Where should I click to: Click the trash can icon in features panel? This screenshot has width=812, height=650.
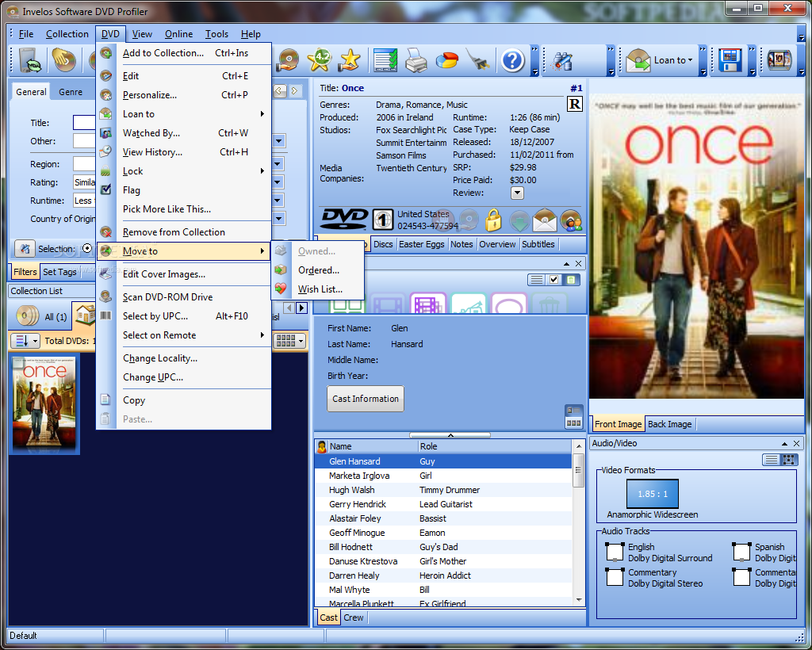(549, 304)
